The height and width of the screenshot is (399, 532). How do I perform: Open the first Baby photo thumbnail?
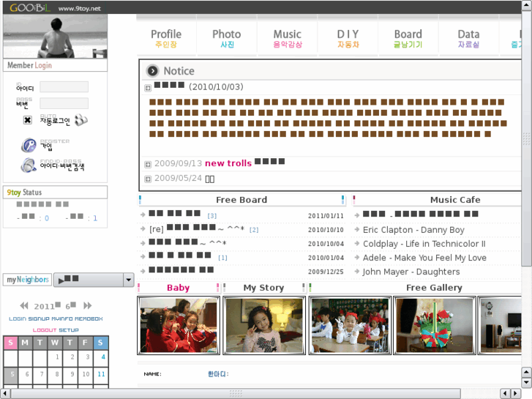[x=178, y=325]
